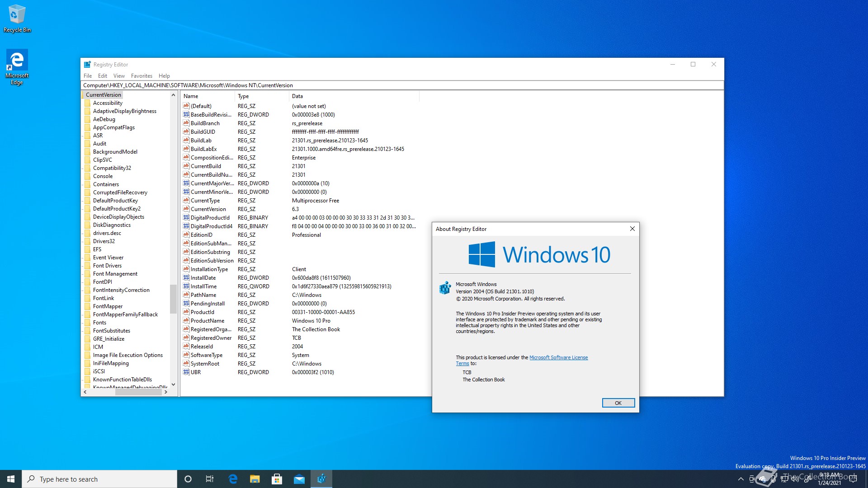Image resolution: width=868 pixels, height=488 pixels.
Task: Click Registry Editor taskbar icon
Action: [321, 479]
